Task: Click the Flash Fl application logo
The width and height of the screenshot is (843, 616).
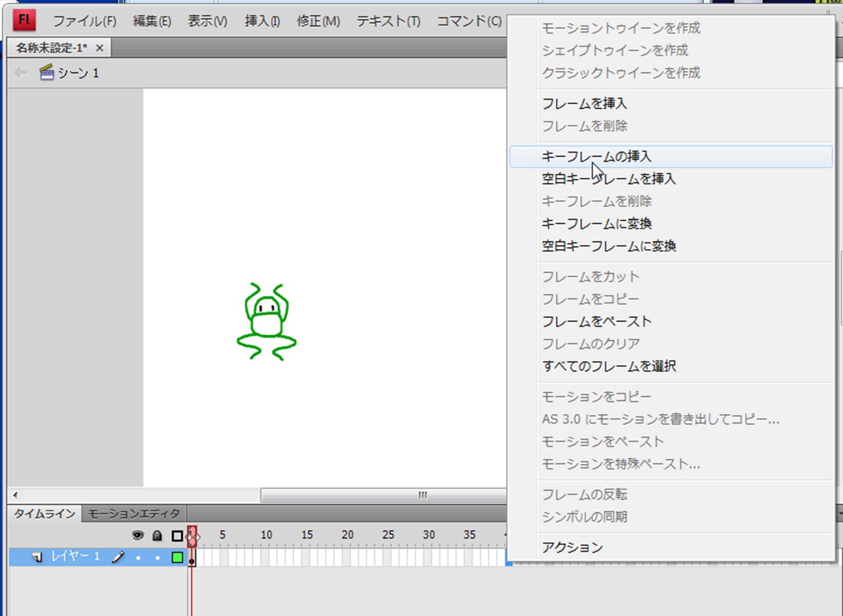Action: [x=24, y=20]
